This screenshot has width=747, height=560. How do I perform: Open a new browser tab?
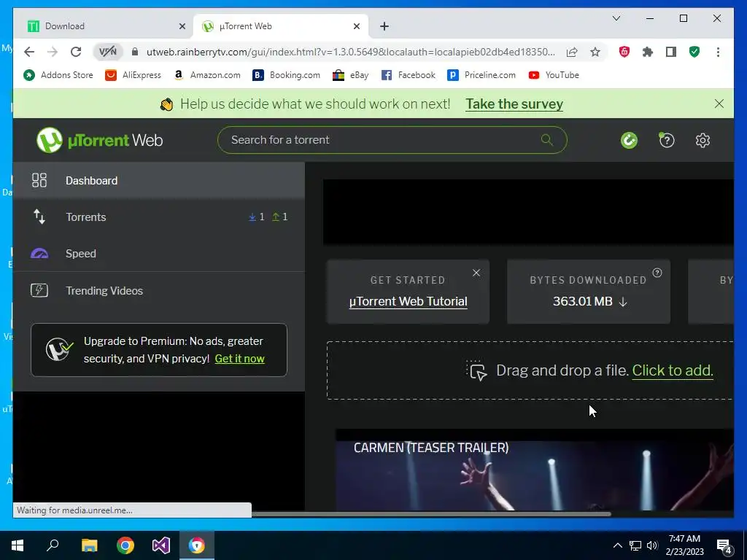click(x=384, y=26)
